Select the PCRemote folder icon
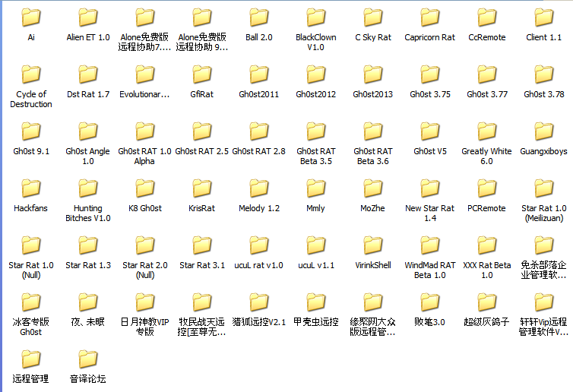The width and height of the screenshot is (573, 392). tap(487, 189)
